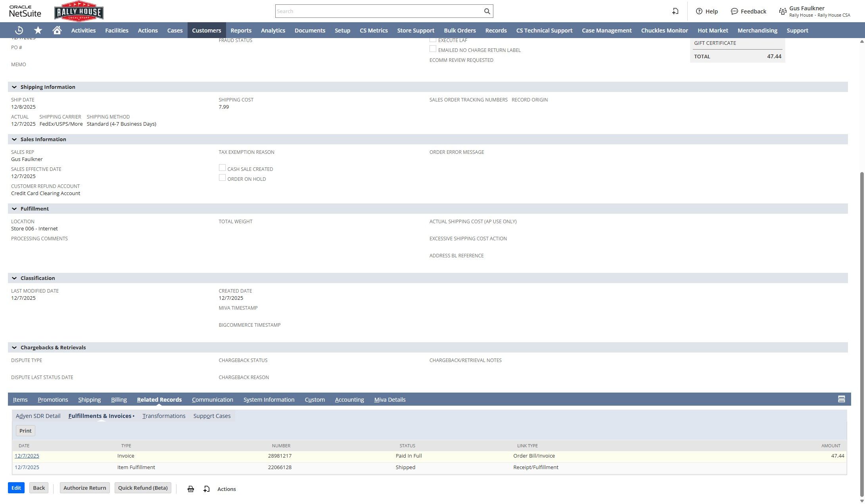Open the Gus Faulkner role menu

click(814, 11)
